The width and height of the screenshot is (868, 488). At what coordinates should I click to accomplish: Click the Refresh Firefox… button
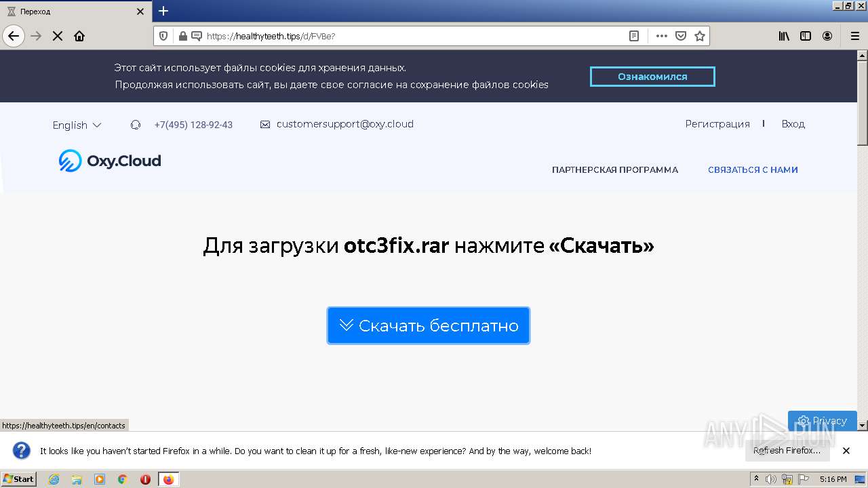coord(787,451)
